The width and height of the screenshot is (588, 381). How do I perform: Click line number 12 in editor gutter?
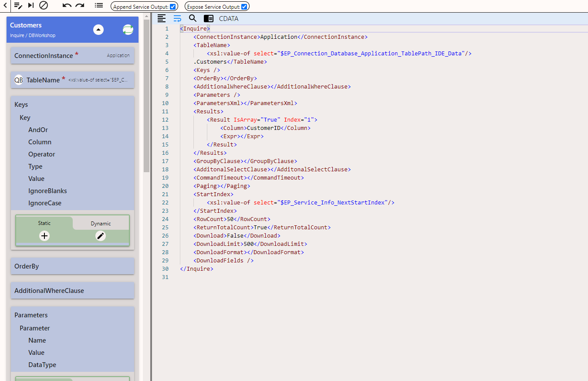click(165, 120)
